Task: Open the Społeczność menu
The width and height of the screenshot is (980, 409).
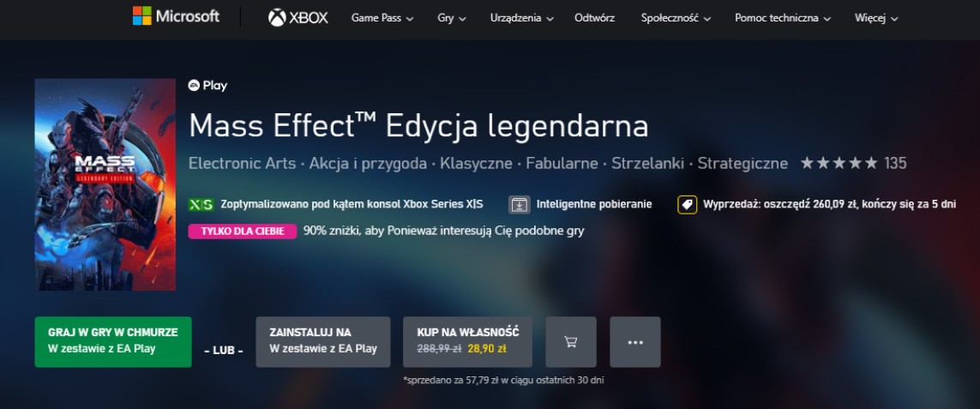Action: point(676,18)
